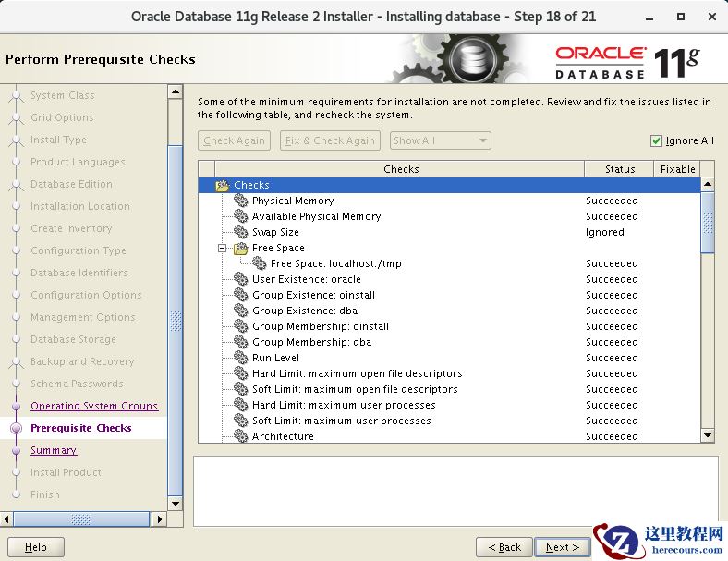
Task: Click gear icon beside User Existence: oracle
Action: click(240, 279)
